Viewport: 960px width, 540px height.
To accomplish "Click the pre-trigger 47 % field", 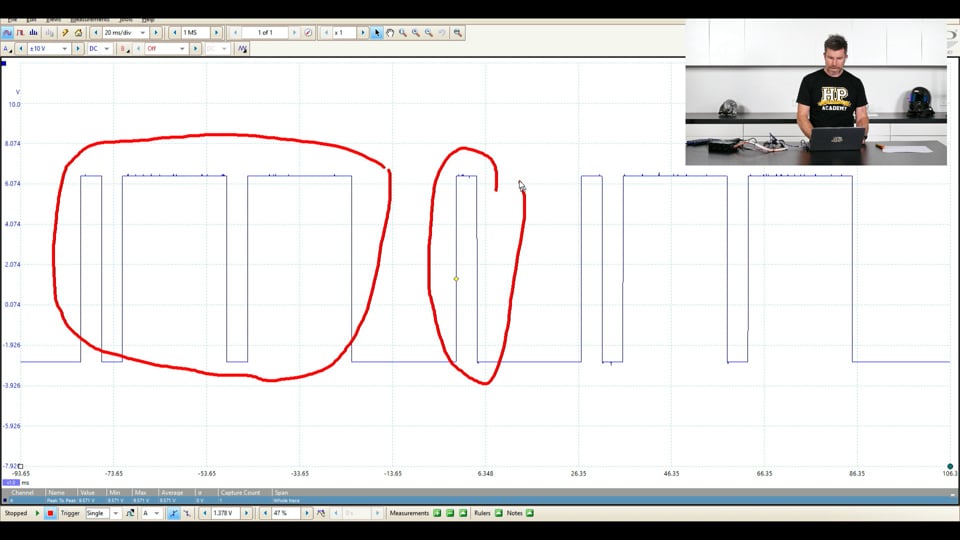I will tap(286, 513).
